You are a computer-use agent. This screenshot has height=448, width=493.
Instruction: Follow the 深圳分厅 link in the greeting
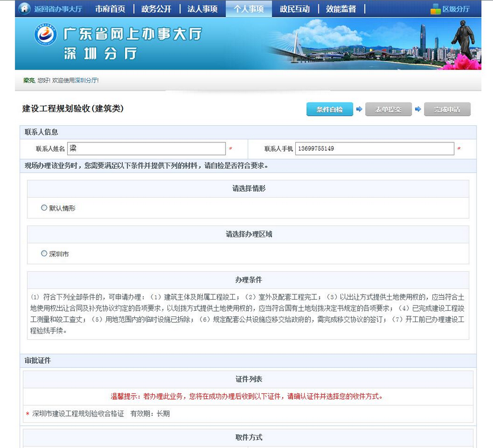tap(86, 80)
